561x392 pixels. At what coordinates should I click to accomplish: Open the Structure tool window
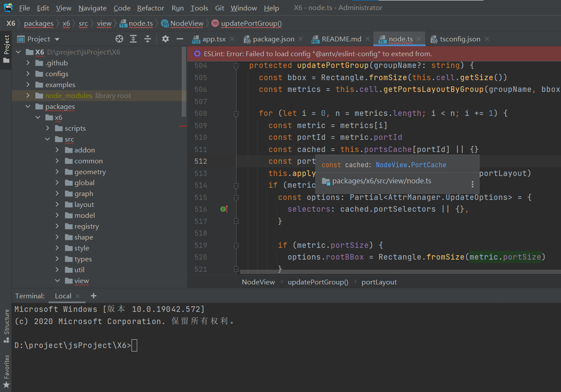click(x=6, y=321)
